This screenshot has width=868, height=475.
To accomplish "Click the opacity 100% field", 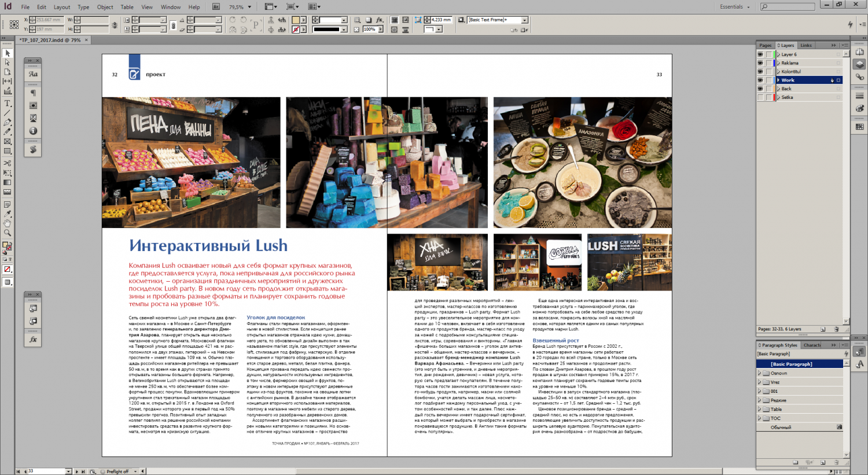I will [x=371, y=29].
